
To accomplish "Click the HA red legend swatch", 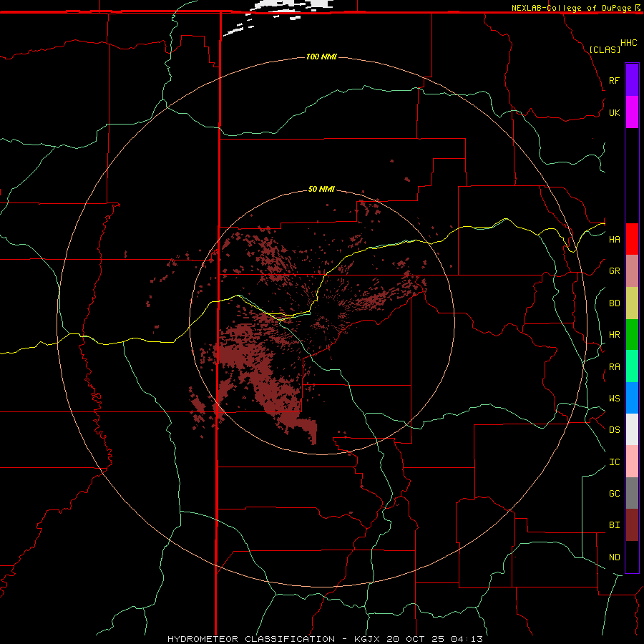I will [632, 239].
